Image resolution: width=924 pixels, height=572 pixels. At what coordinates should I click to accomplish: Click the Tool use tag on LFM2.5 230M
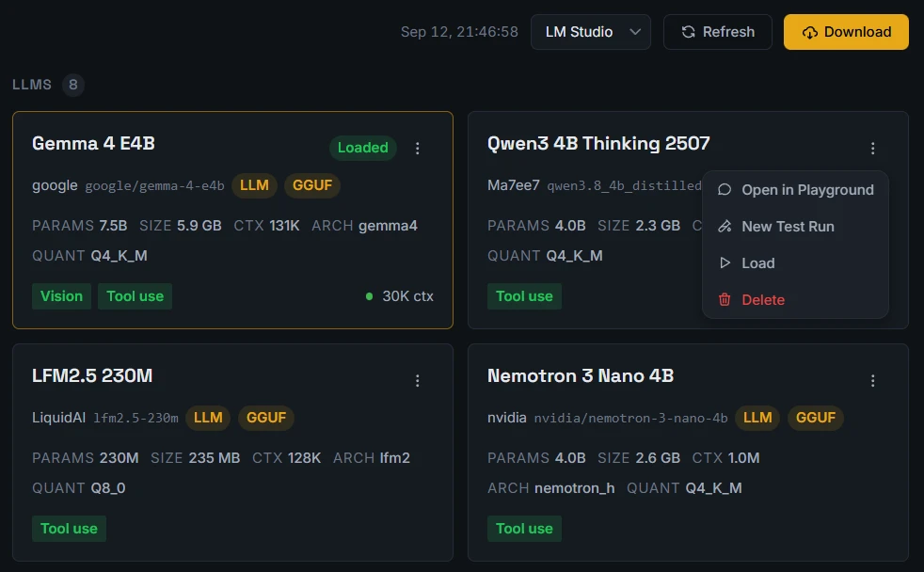click(x=69, y=529)
